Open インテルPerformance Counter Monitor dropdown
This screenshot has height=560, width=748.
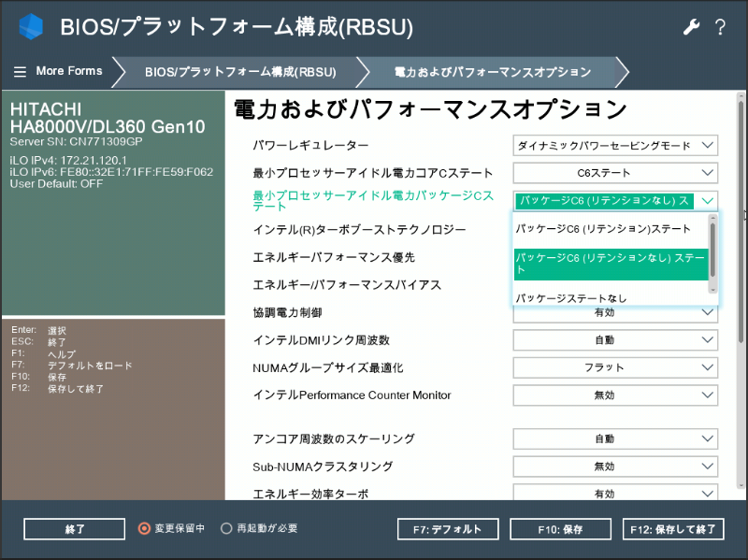(615, 395)
